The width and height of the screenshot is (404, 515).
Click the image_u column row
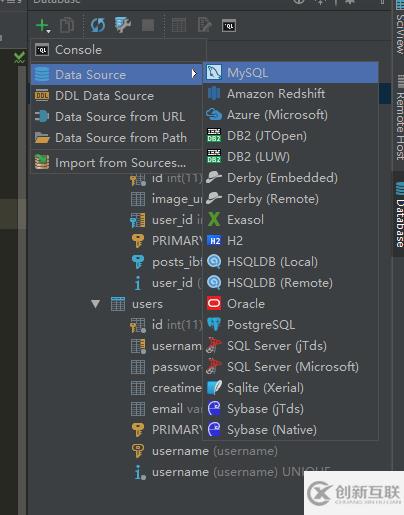click(x=166, y=199)
